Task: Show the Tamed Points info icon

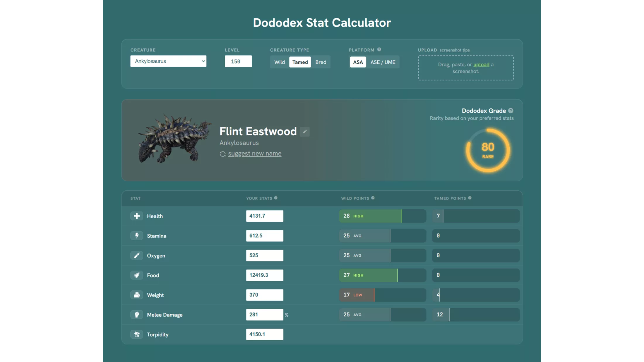Action: click(x=470, y=198)
